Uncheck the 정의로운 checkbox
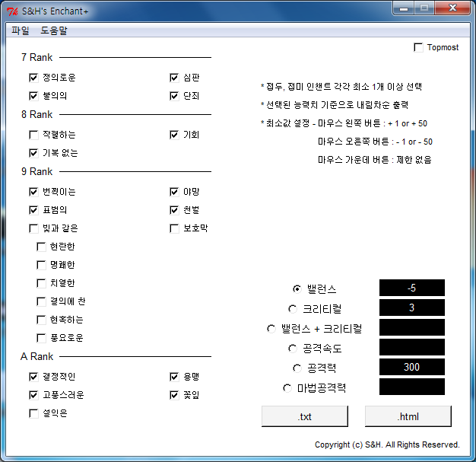The image size is (476, 462). [x=33, y=78]
